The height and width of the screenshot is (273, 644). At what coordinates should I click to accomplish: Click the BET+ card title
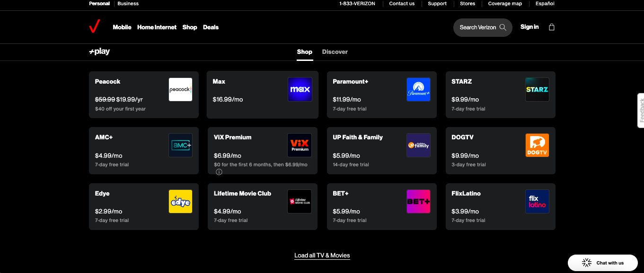coord(341,193)
